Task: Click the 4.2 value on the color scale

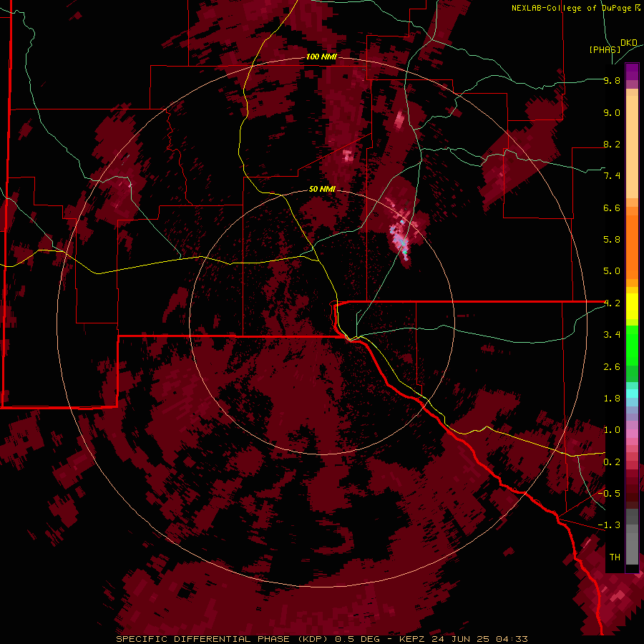Action: 612,303
